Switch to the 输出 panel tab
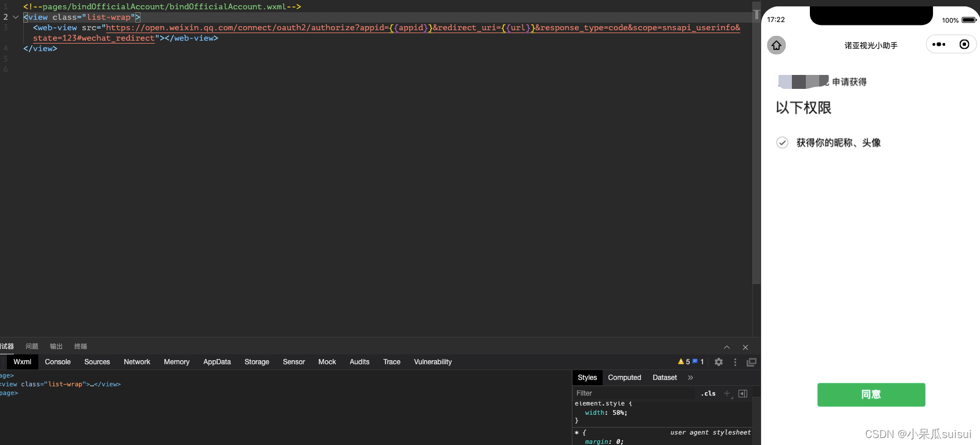Viewport: 980px width, 445px height. click(56, 346)
